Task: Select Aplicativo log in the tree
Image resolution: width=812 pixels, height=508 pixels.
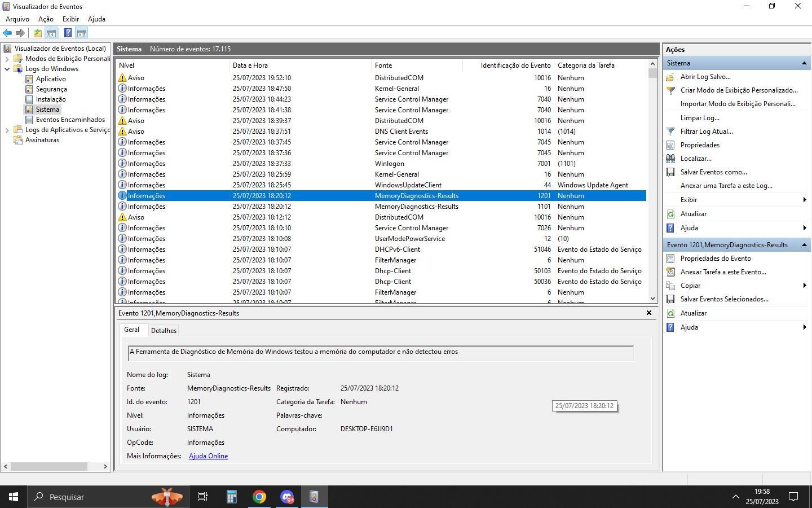Action: click(51, 79)
